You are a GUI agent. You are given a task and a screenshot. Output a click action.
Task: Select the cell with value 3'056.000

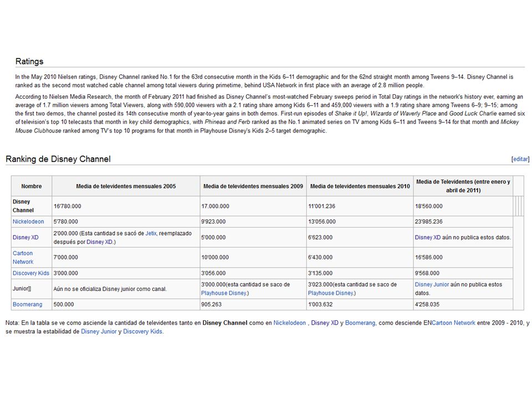[253, 273]
